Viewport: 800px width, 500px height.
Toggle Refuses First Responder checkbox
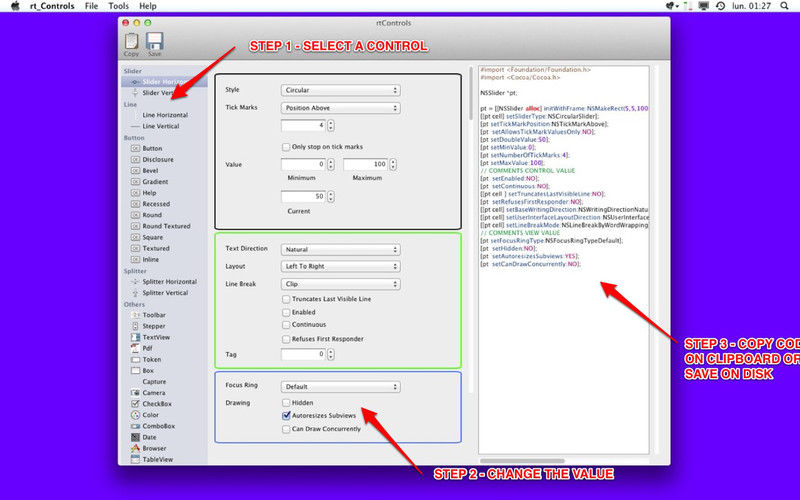(x=286, y=339)
